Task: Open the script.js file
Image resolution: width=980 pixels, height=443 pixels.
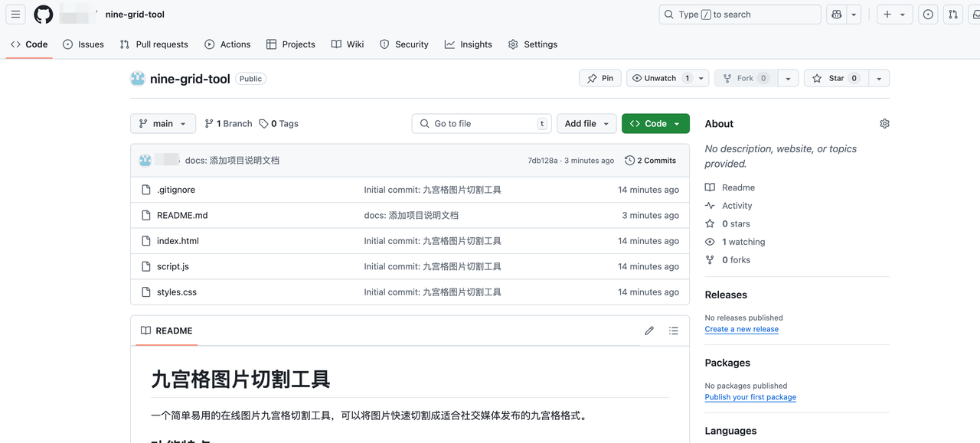Action: tap(173, 266)
